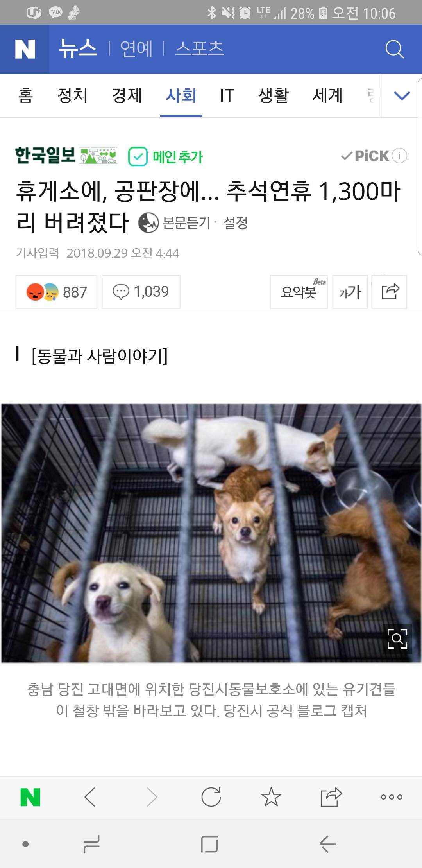Viewport: 422px width, 868px height.
Task: Tap the Naver N logo in the header
Action: point(25,49)
